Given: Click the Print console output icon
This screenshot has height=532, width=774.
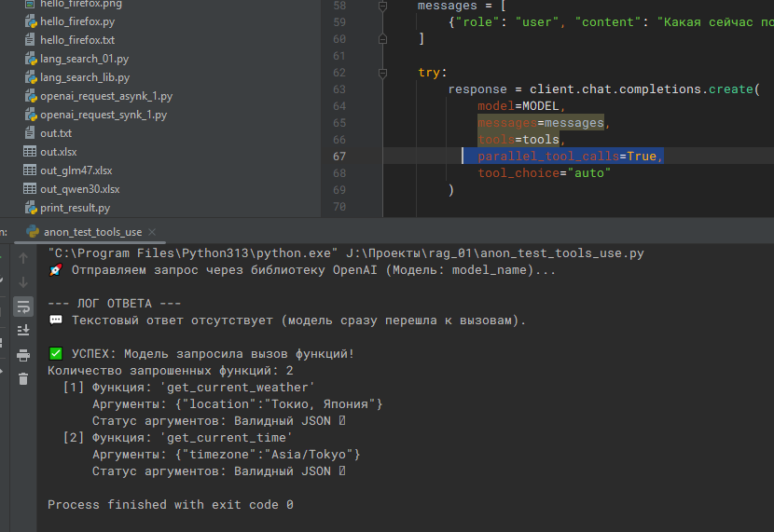Looking at the screenshot, I should coord(23,354).
